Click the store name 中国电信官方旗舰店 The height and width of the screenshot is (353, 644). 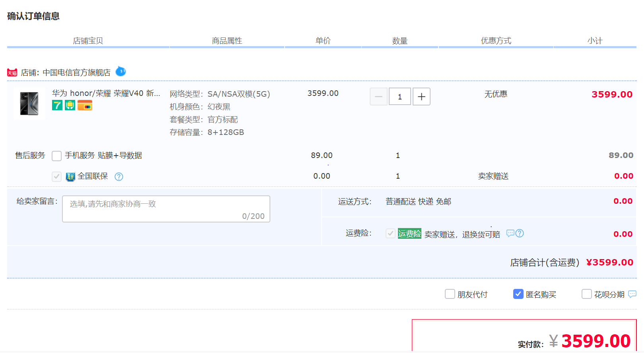(x=77, y=72)
